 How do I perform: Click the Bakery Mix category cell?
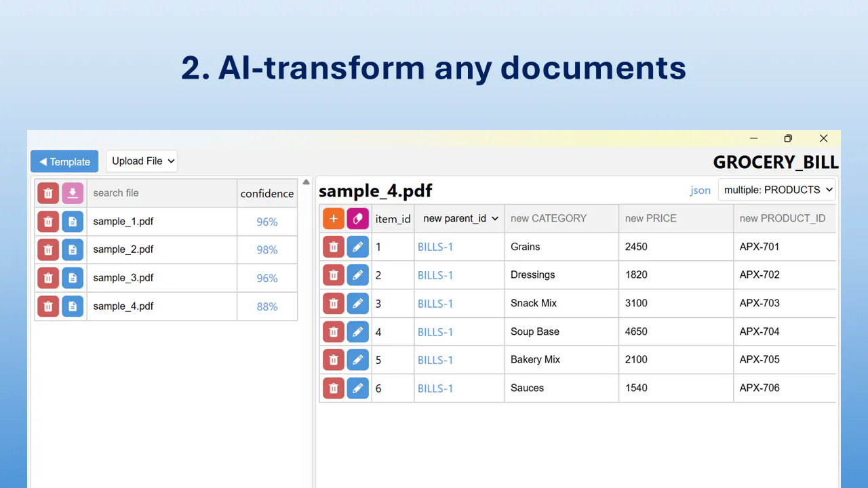pos(562,360)
